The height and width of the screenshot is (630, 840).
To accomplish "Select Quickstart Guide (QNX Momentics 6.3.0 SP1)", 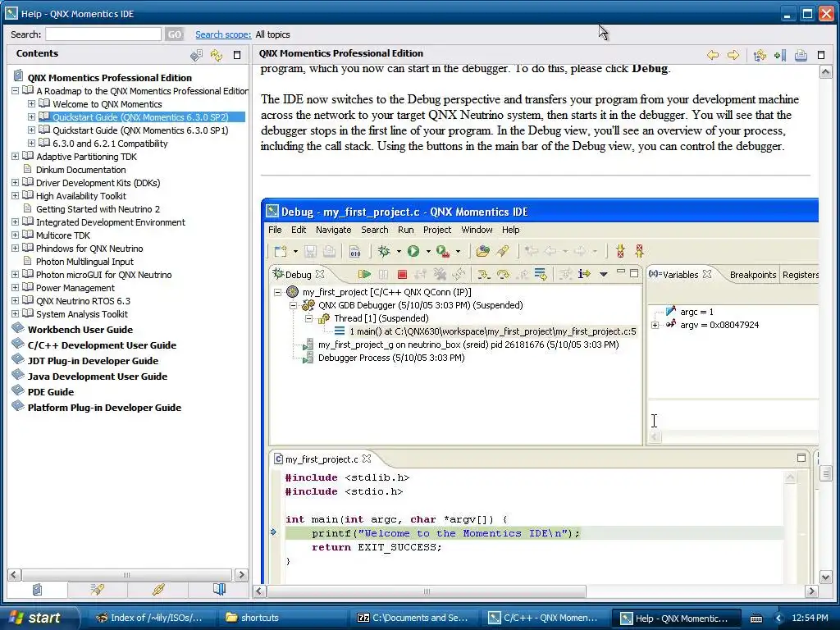I will [140, 130].
